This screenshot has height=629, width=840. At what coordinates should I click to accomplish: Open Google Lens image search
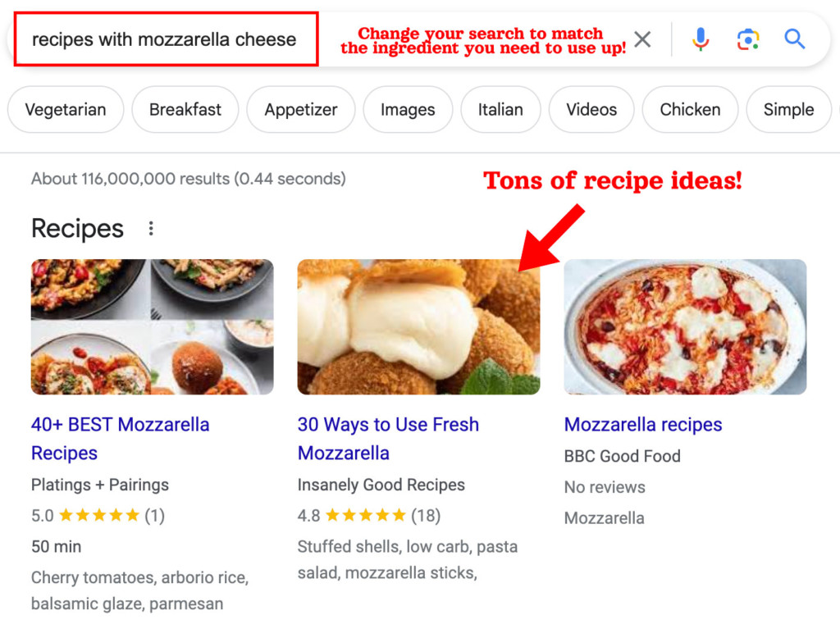tap(747, 39)
